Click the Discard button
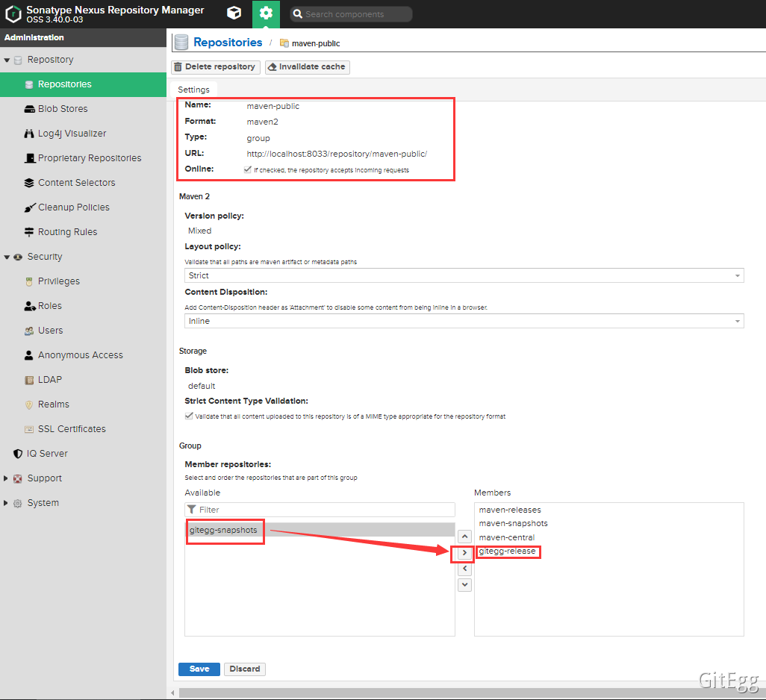Viewport: 766px width, 700px height. pos(245,669)
